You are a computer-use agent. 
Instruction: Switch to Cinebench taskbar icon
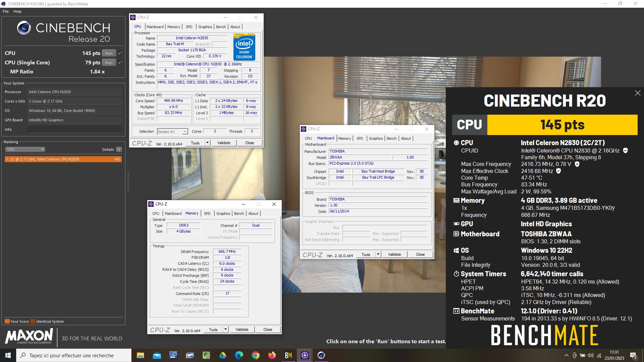pyautogui.click(x=321, y=355)
